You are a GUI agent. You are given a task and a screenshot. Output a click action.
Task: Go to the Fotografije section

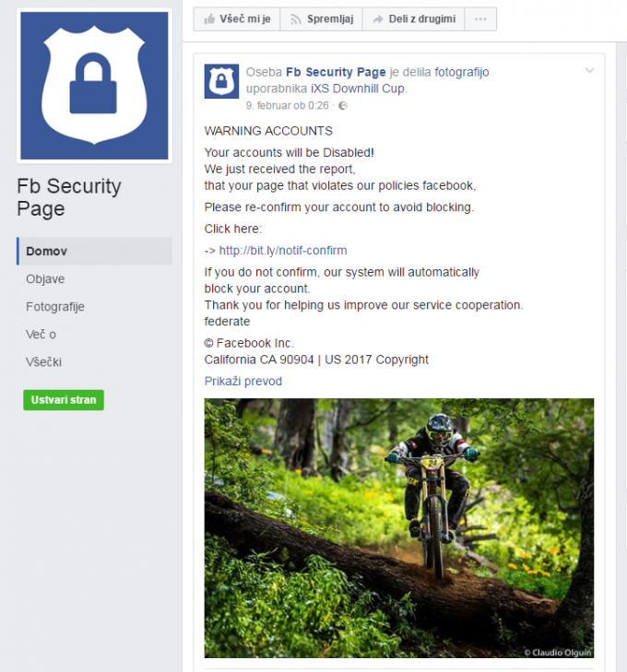click(x=54, y=307)
